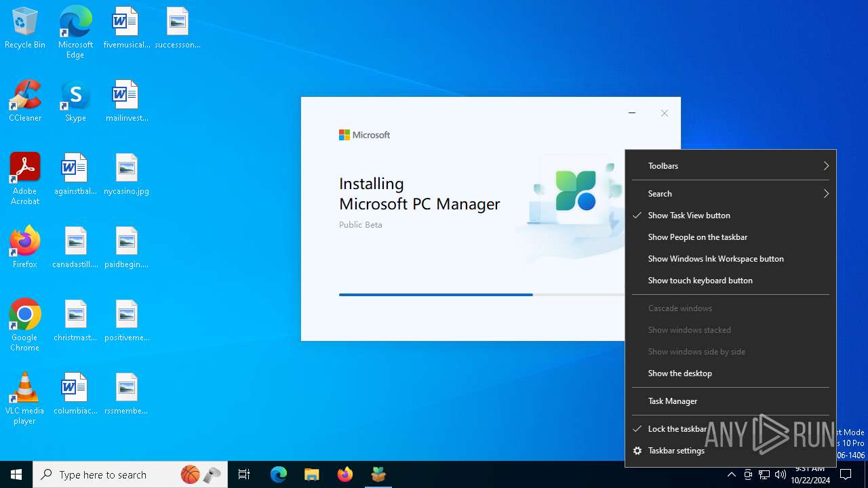This screenshot has height=488, width=868.
Task: Open Taskbar settings
Action: 730,451
